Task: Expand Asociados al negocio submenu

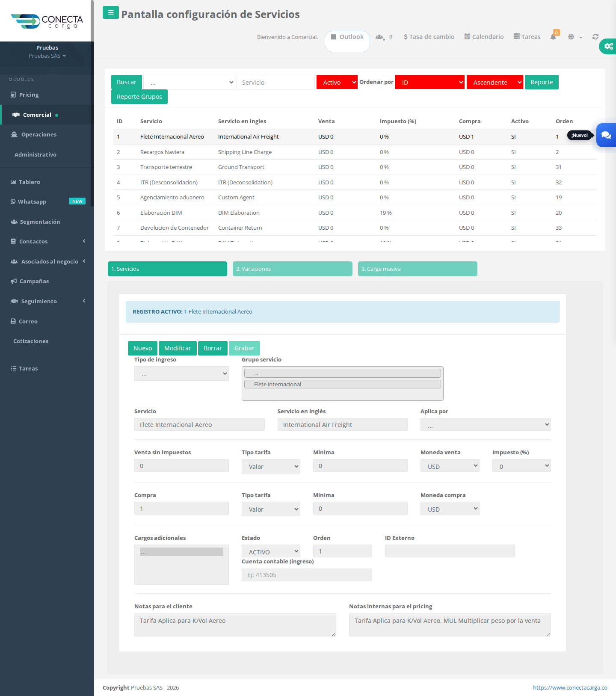Action: tap(84, 261)
